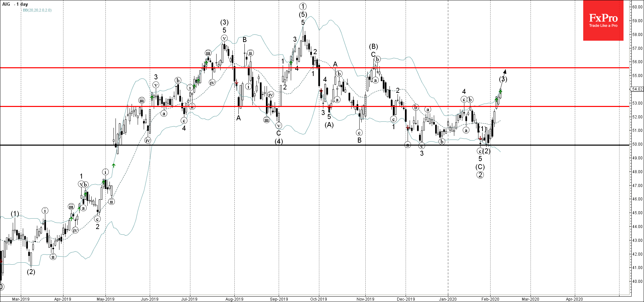The image size is (644, 302).
Task: Select the (4) wave label near Sep-2019
Action: click(279, 141)
